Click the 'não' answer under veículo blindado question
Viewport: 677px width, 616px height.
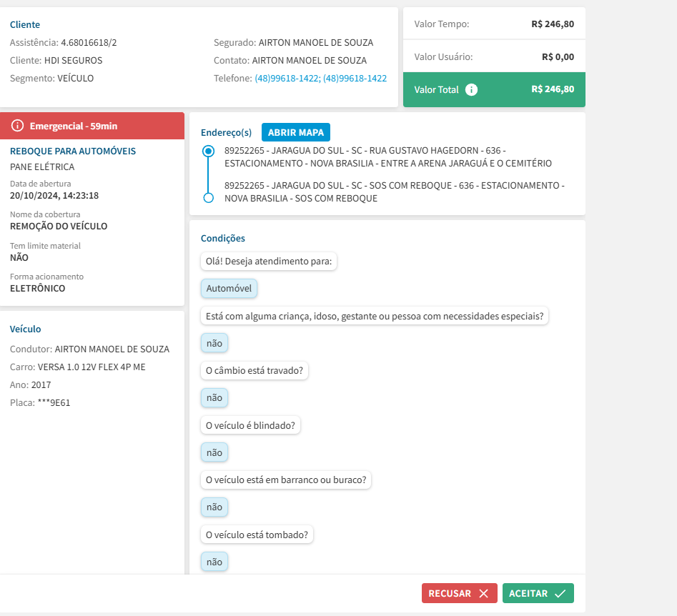click(x=214, y=452)
